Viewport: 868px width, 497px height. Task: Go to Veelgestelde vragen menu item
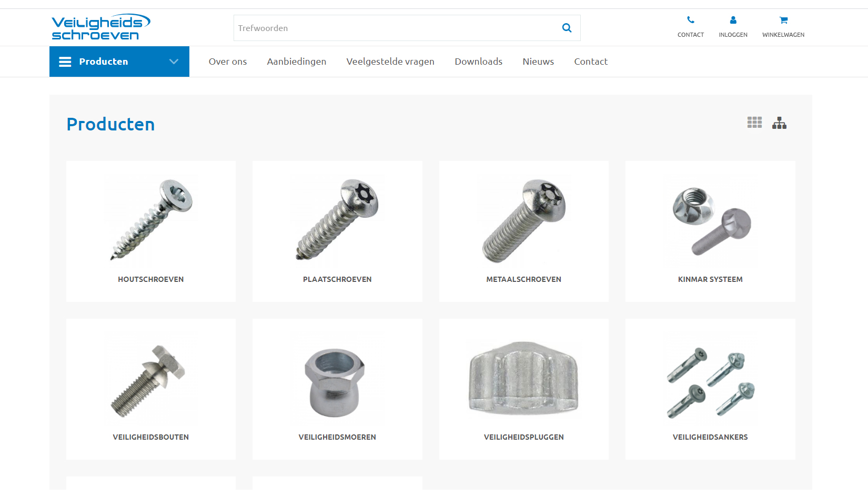390,62
